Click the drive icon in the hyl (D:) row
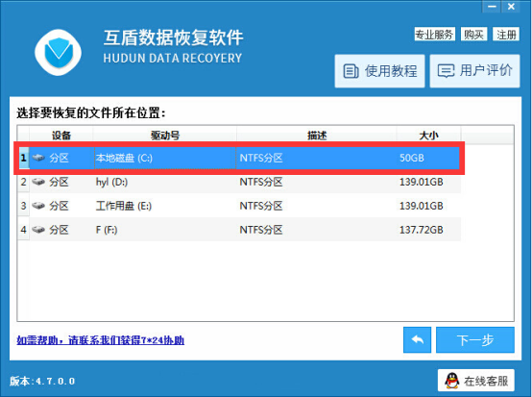Screen dimensions: 532x397 pos(38,182)
